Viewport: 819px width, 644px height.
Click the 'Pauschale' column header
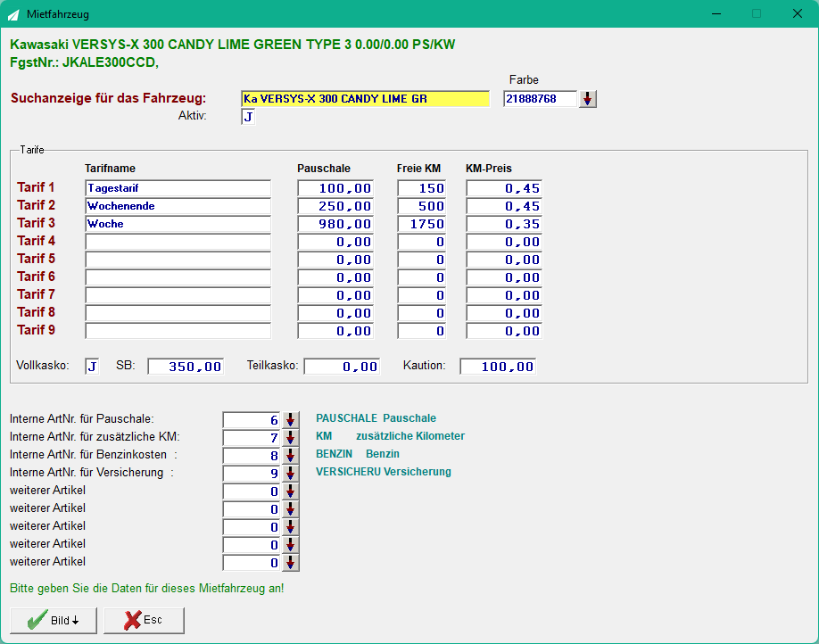coord(324,169)
